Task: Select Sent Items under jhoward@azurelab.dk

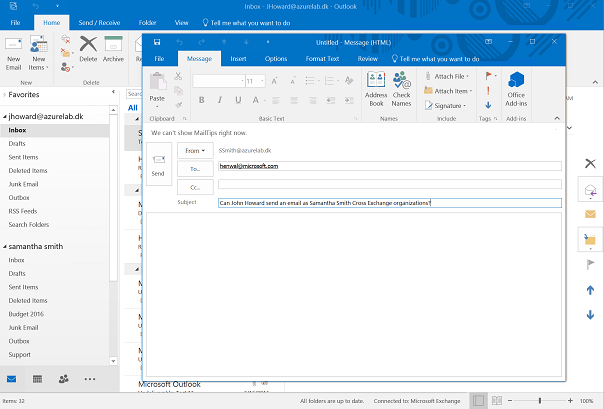Action: point(23,157)
